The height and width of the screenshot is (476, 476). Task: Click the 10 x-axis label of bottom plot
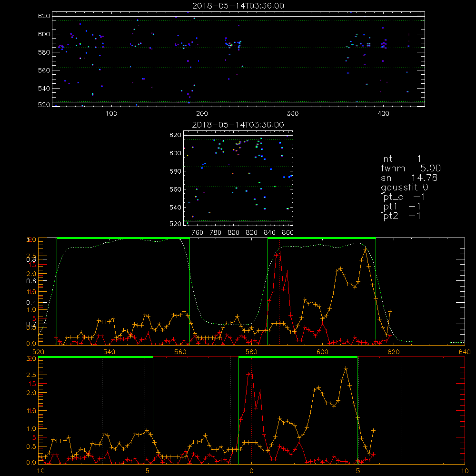coord(465,471)
